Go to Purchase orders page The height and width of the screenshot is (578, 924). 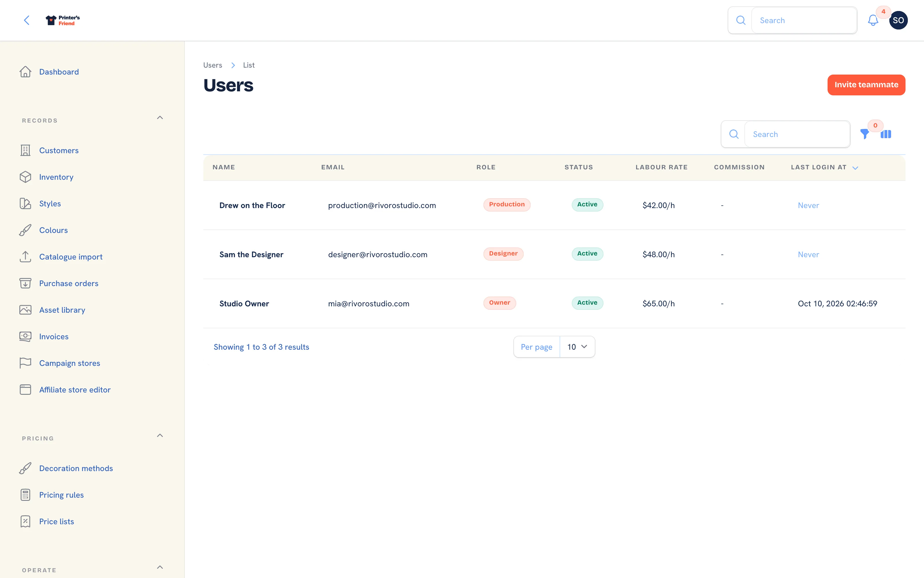click(69, 283)
